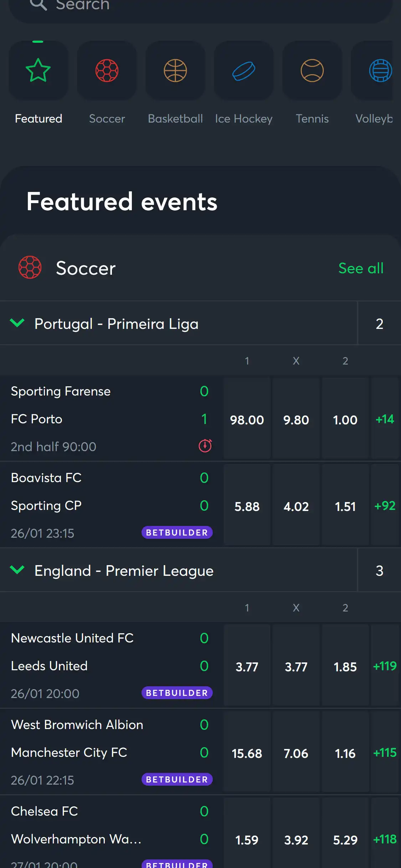This screenshot has height=868, width=401.
Task: Select the Basketball sport icon
Action: [175, 71]
